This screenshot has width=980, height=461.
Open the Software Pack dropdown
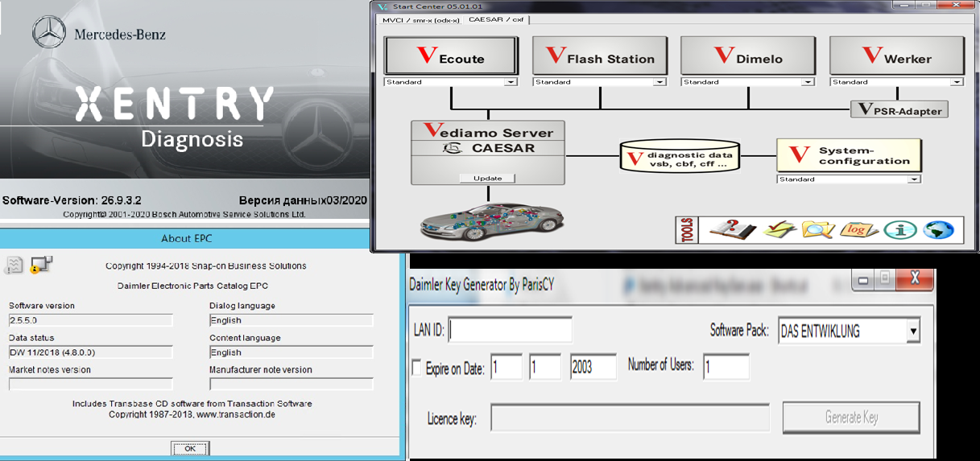coord(912,331)
